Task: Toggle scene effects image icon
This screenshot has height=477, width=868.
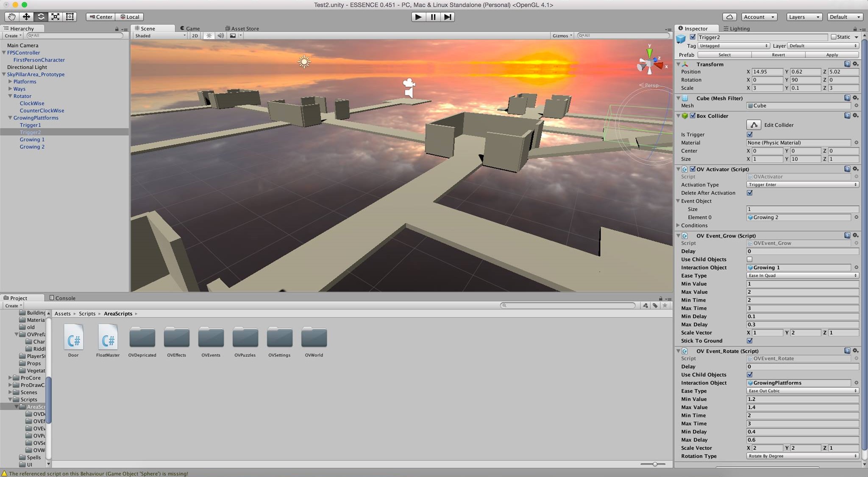Action: click(x=233, y=36)
